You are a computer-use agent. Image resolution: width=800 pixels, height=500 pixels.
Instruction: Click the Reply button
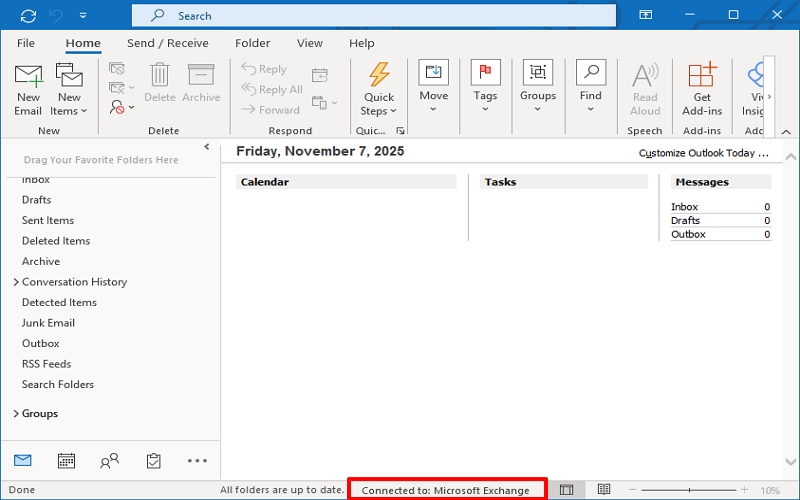tap(264, 69)
